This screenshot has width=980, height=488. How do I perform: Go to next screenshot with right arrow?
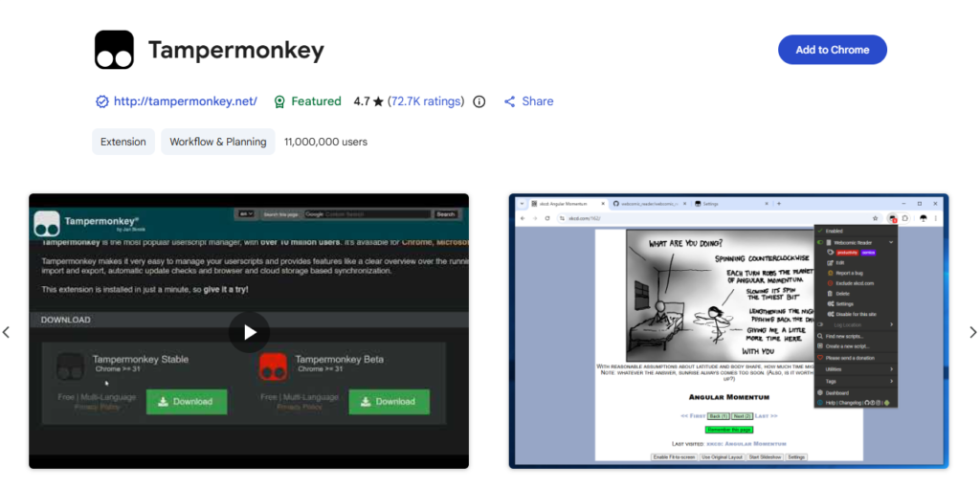coord(972,332)
